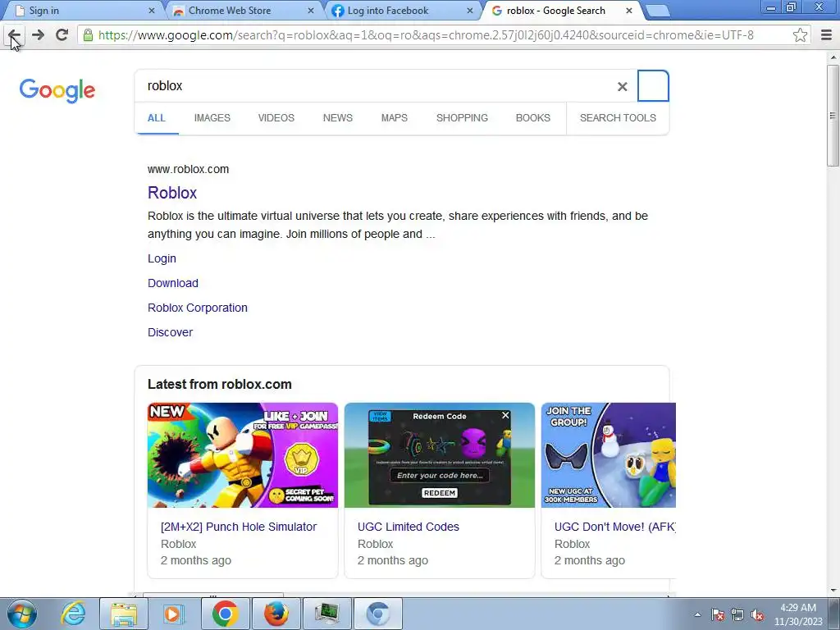Follow the [2M+X2] Punch Hole Simulator link
840x630 pixels.
[x=239, y=527]
